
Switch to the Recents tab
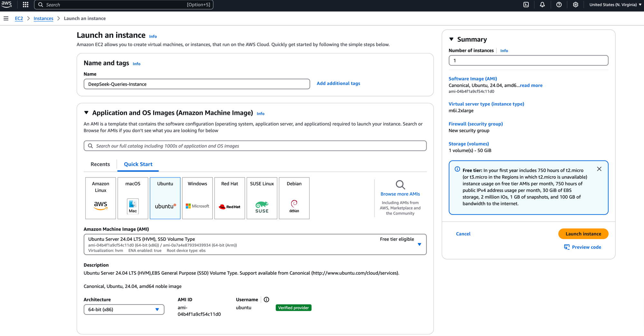(x=100, y=164)
